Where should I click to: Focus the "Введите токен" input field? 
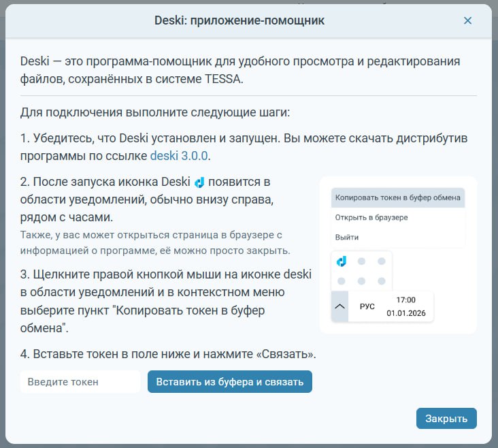[x=80, y=382]
